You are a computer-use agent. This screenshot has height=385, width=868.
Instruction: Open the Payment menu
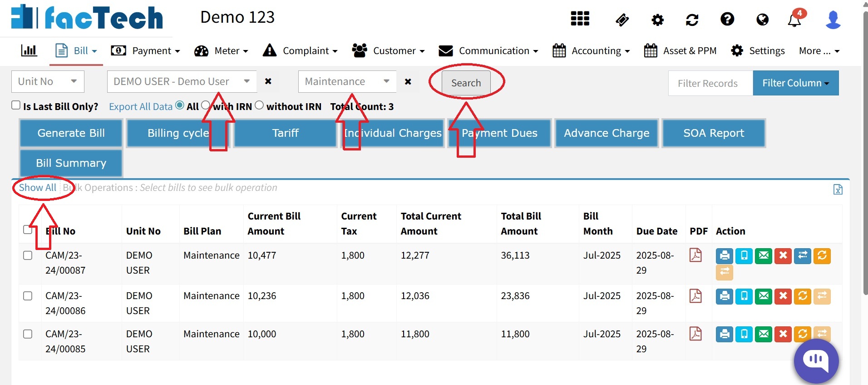pos(146,50)
